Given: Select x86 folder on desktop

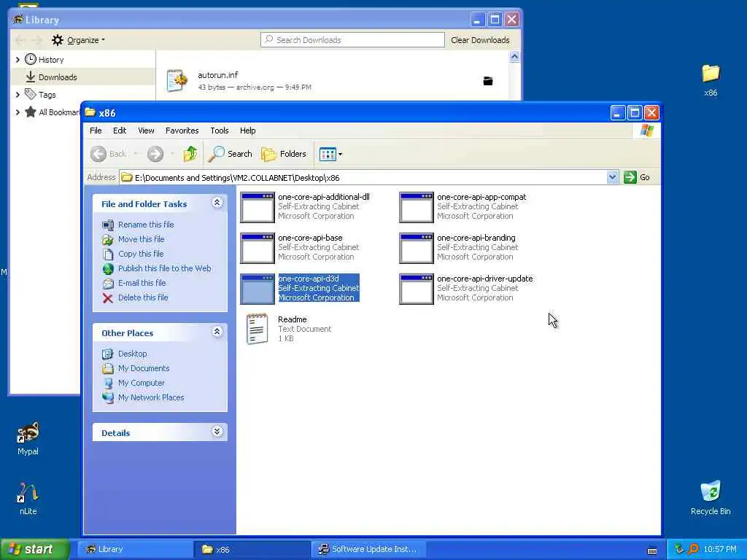Looking at the screenshot, I should coord(711,80).
